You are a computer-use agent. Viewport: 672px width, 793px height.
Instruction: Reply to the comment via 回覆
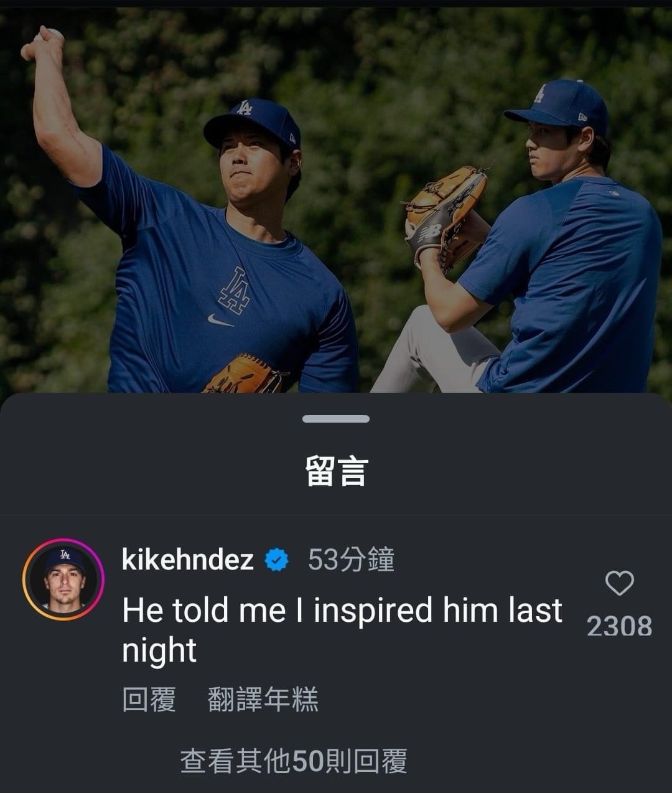coord(149,699)
